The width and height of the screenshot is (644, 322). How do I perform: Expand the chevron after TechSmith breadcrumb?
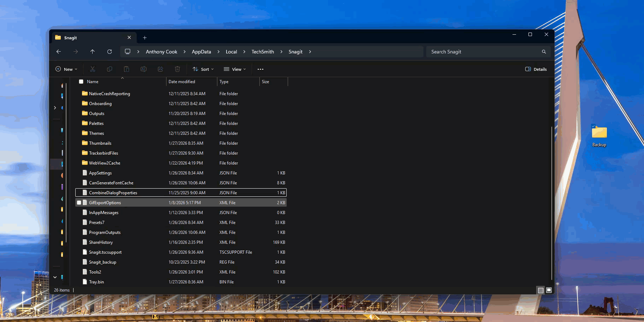tap(281, 52)
